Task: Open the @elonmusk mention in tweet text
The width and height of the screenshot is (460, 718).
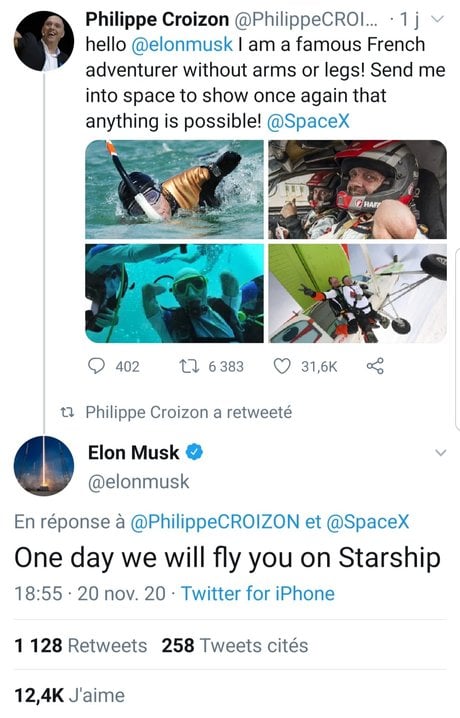Action: tap(182, 45)
